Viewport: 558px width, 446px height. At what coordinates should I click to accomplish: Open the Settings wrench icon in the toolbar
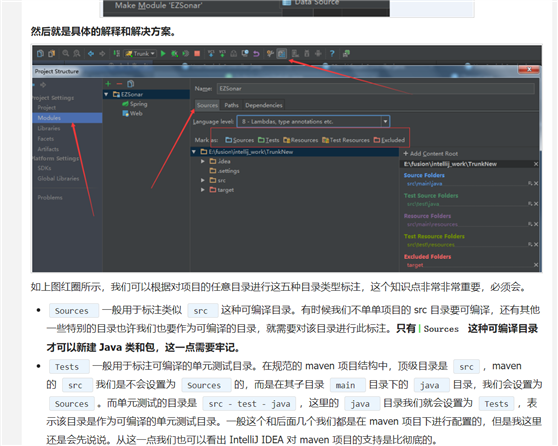[270, 53]
